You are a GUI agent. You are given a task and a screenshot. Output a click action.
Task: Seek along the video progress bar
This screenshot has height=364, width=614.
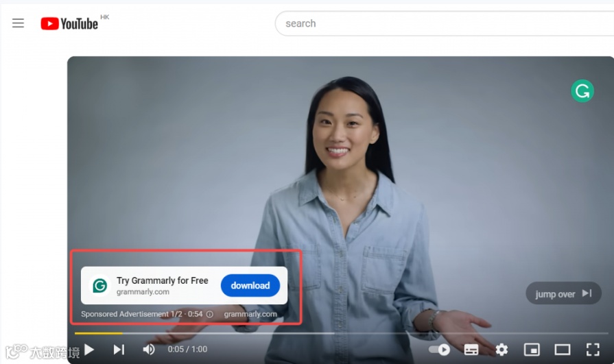coord(341,333)
